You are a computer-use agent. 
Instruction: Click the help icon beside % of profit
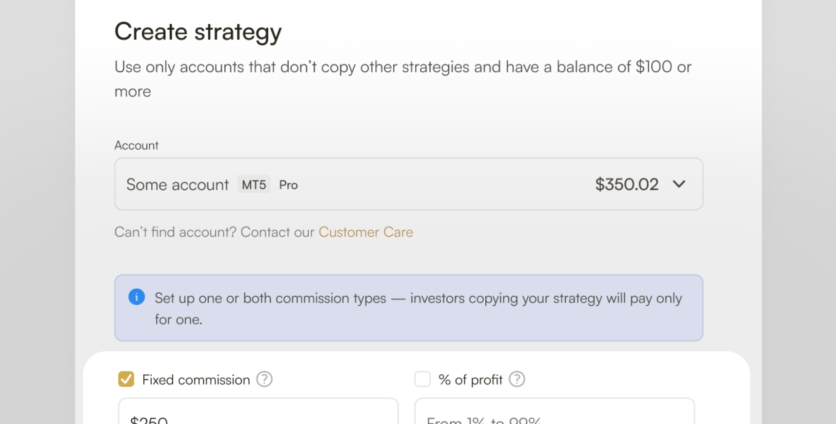pyautogui.click(x=517, y=379)
